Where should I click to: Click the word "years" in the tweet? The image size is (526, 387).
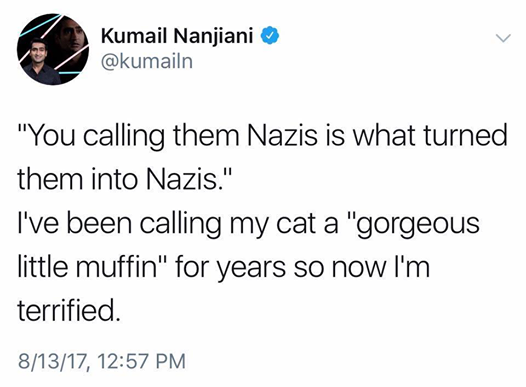coord(252,269)
